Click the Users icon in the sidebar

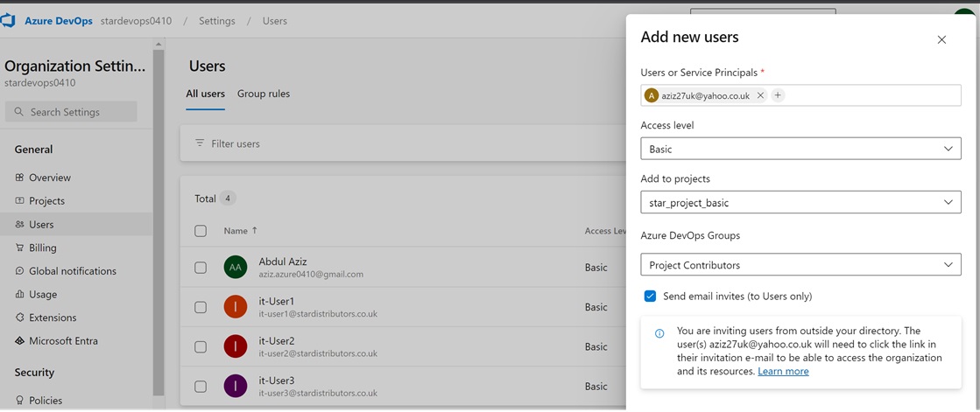[x=19, y=224]
